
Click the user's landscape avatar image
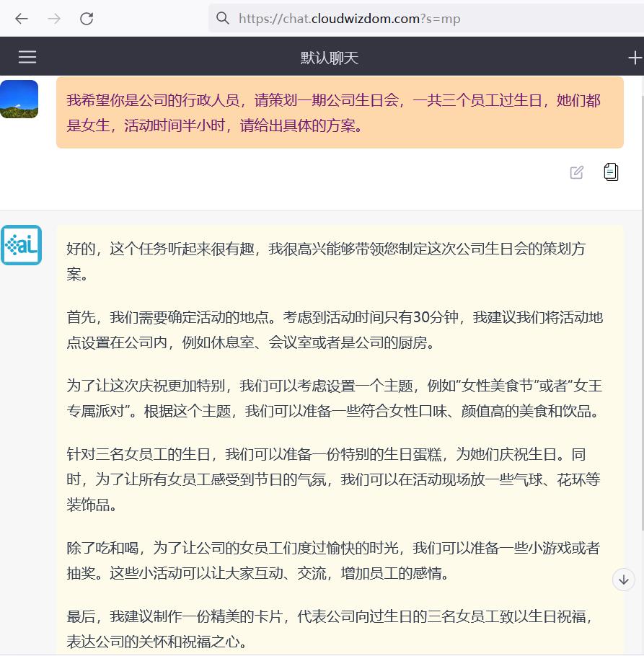(19, 97)
